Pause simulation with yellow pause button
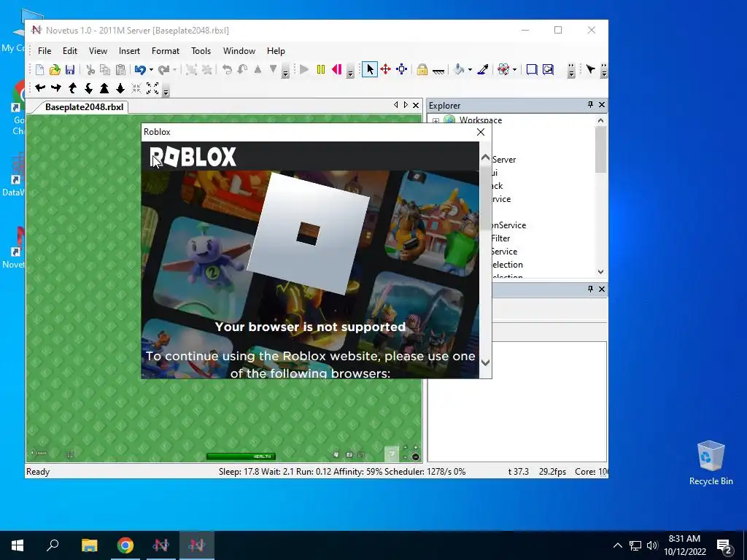The height and width of the screenshot is (560, 747). point(321,69)
